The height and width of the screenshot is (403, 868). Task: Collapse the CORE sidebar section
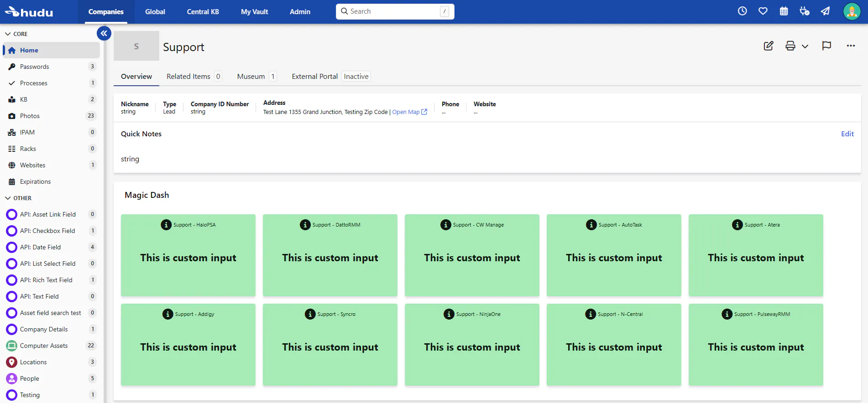click(8, 34)
